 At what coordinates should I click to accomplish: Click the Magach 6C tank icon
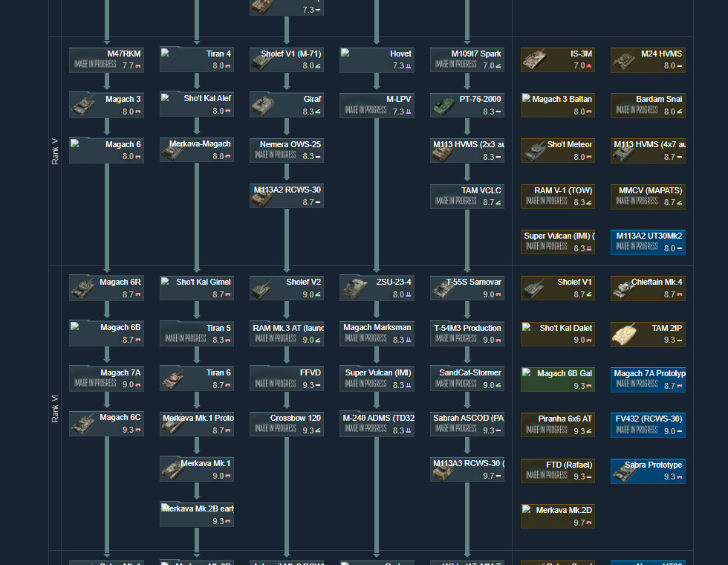point(83,424)
